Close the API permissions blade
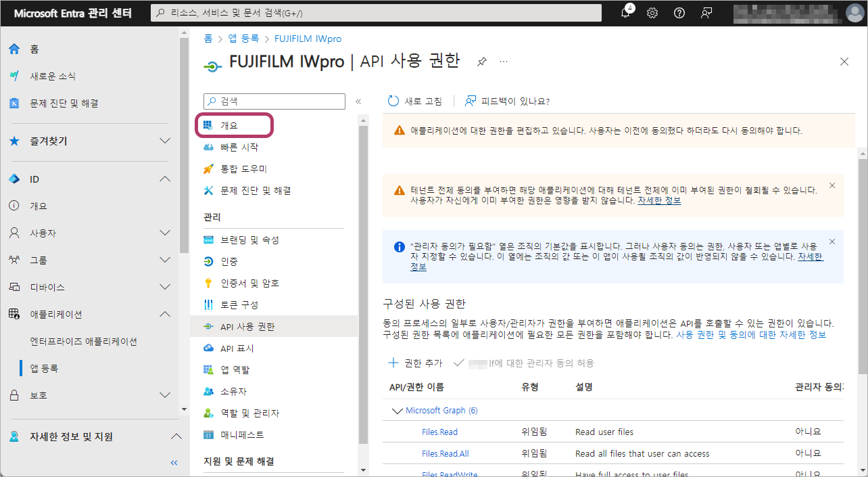The image size is (868, 477). [844, 62]
